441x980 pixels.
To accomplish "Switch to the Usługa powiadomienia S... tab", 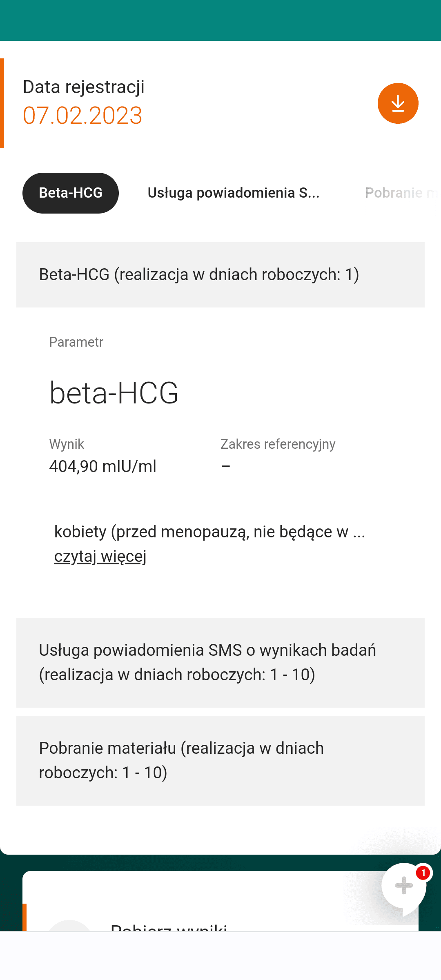I will (233, 193).
